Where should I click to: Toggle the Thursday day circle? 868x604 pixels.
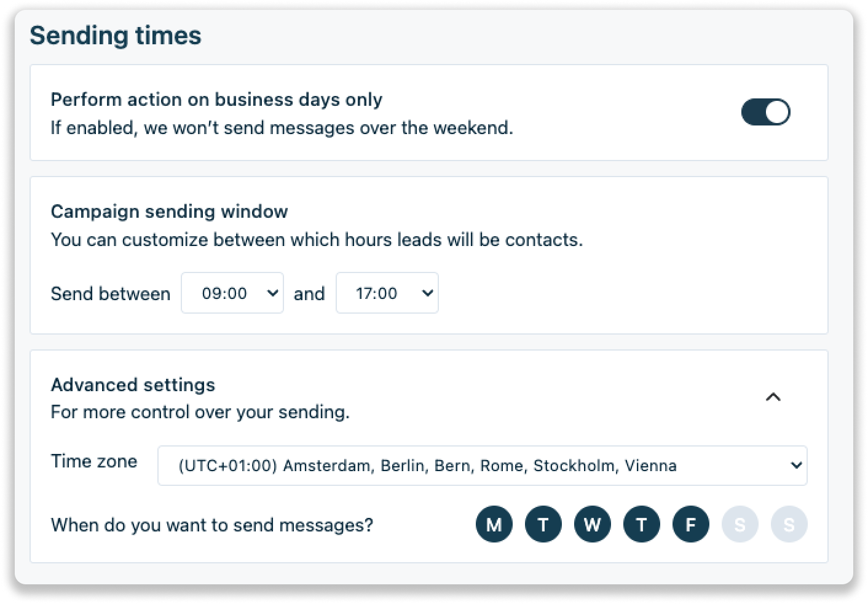click(641, 524)
